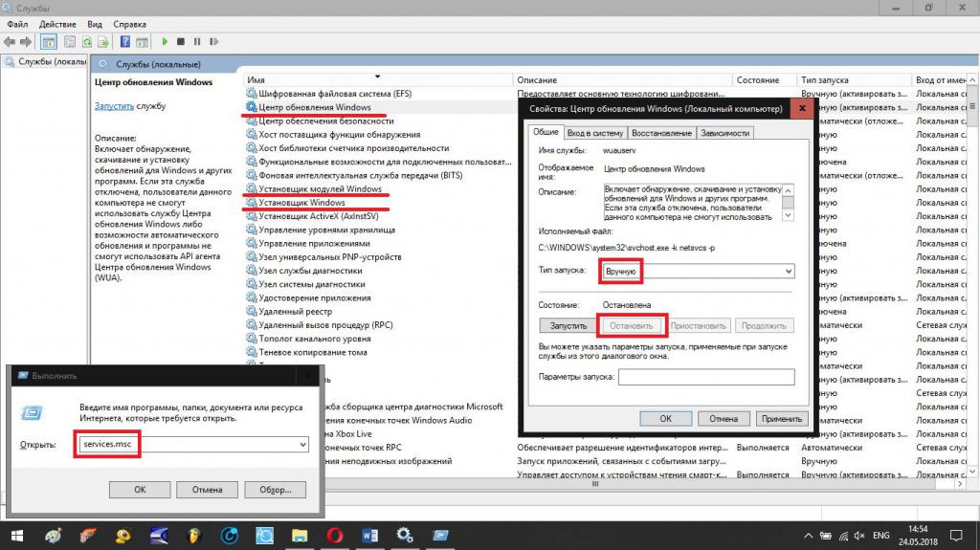Focus the Параметры запуска field
980x550 pixels.
tap(706, 377)
